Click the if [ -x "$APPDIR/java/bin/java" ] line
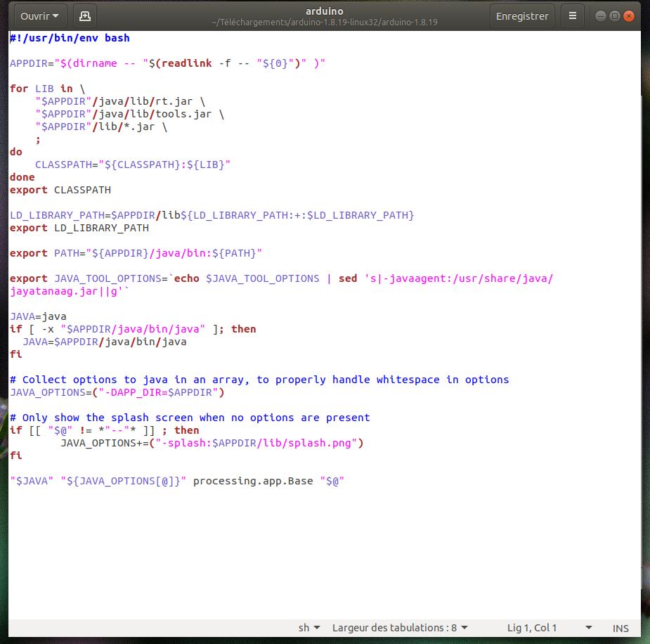This screenshot has width=650, height=644. point(133,329)
